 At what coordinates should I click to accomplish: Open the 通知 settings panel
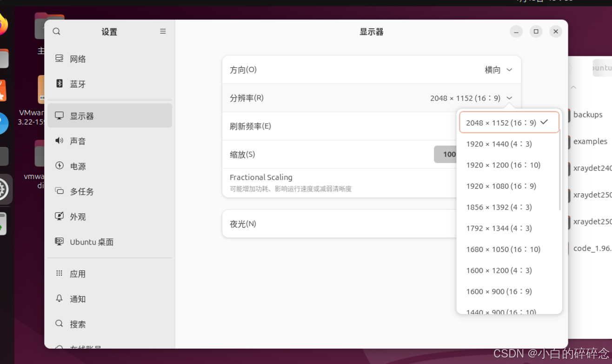pos(110,299)
